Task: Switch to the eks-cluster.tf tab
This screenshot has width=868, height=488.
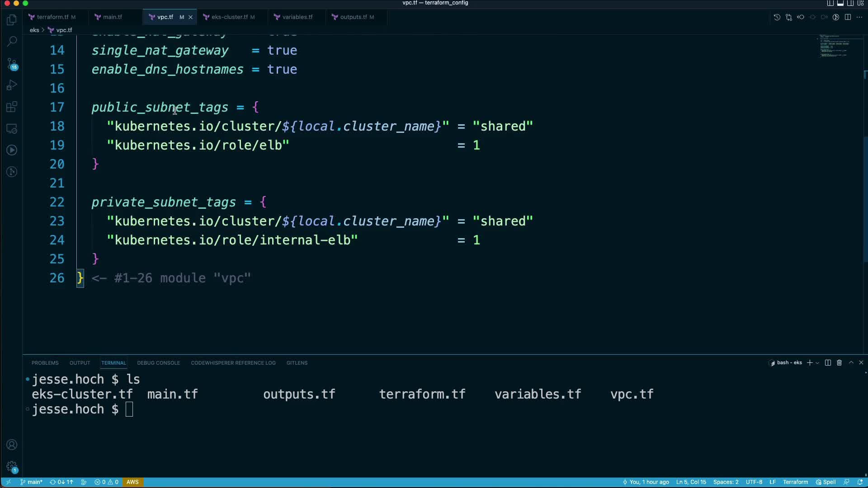Action: pos(229,17)
